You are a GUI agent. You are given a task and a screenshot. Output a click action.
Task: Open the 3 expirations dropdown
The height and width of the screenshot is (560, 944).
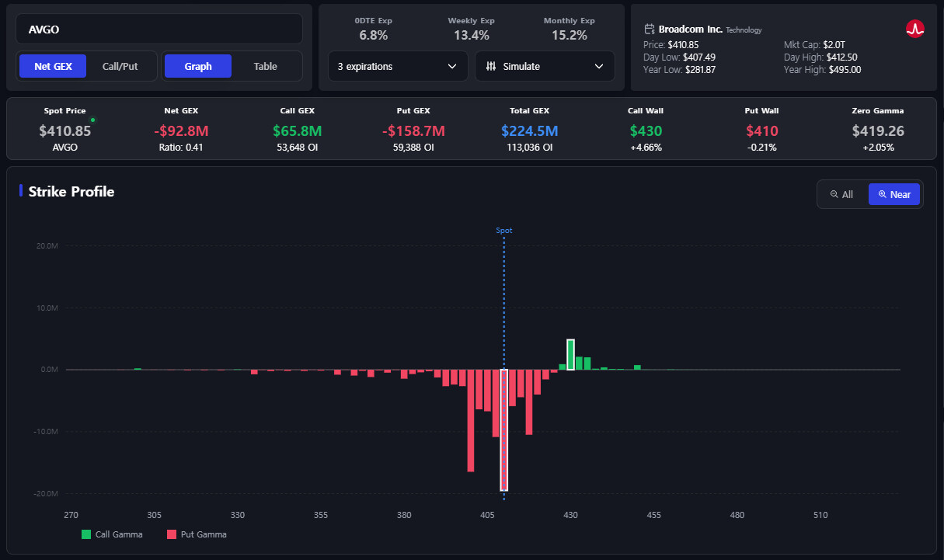tap(398, 66)
